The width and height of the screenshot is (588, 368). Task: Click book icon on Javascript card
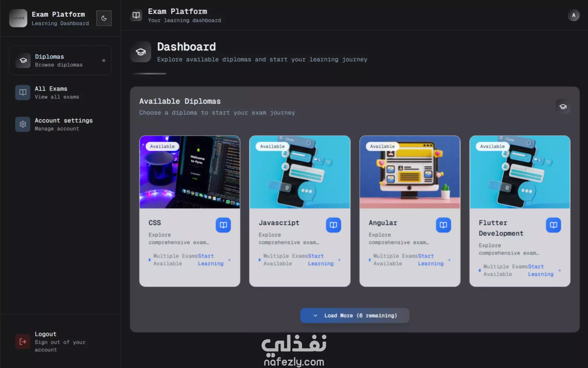point(333,225)
